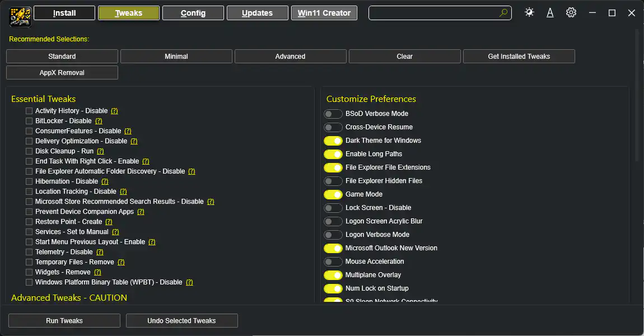
Task: Turn off Enable Long Paths toggle
Action: [x=333, y=154]
